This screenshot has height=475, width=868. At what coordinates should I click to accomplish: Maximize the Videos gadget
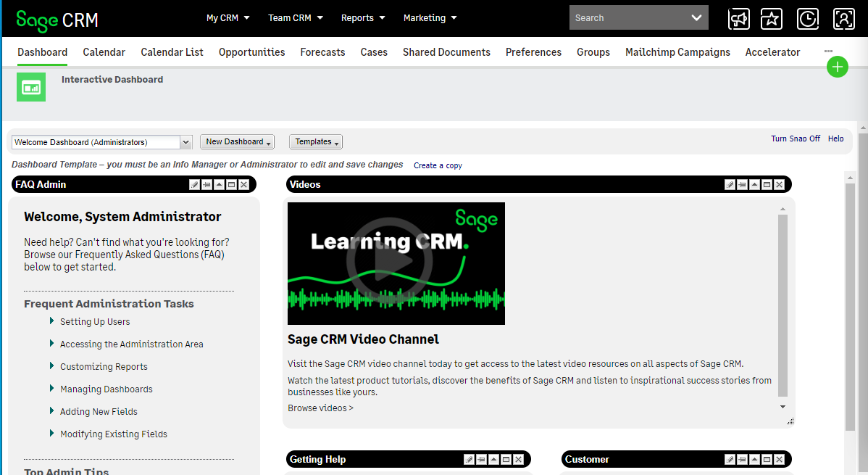767,185
